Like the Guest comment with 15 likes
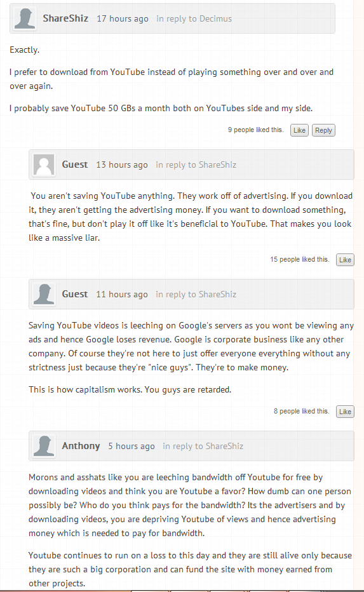 [x=345, y=260]
